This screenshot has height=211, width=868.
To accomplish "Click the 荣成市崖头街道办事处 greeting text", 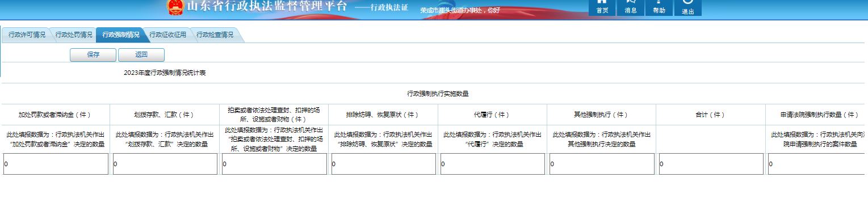I will (x=460, y=10).
